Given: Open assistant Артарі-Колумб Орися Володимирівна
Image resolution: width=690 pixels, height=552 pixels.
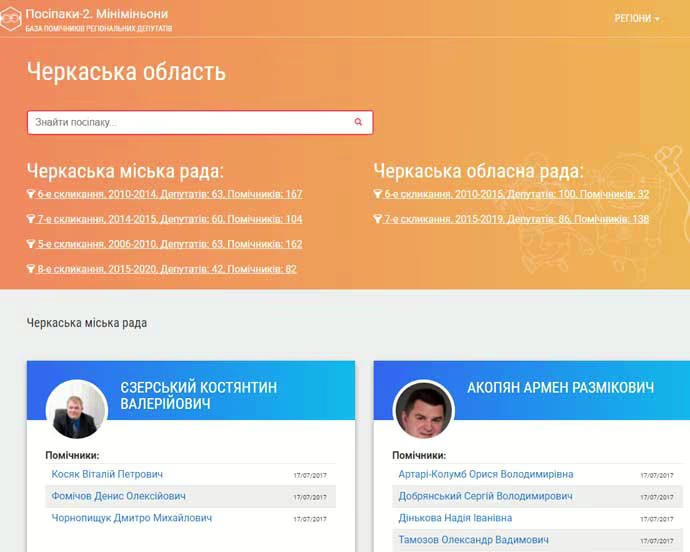Looking at the screenshot, I should [485, 474].
